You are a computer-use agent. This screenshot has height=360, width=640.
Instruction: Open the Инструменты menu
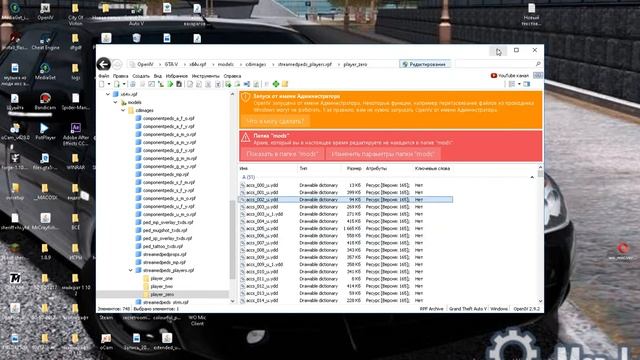[x=205, y=76]
